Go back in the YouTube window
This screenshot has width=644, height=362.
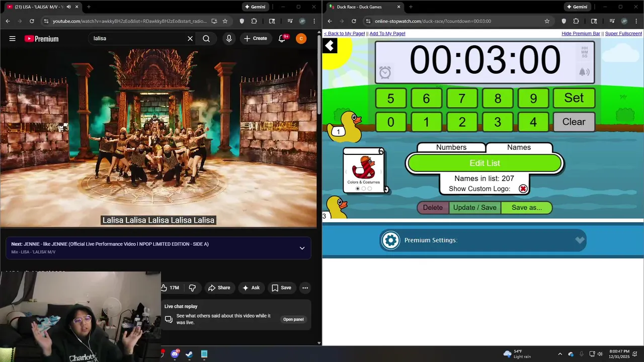coord(8,21)
